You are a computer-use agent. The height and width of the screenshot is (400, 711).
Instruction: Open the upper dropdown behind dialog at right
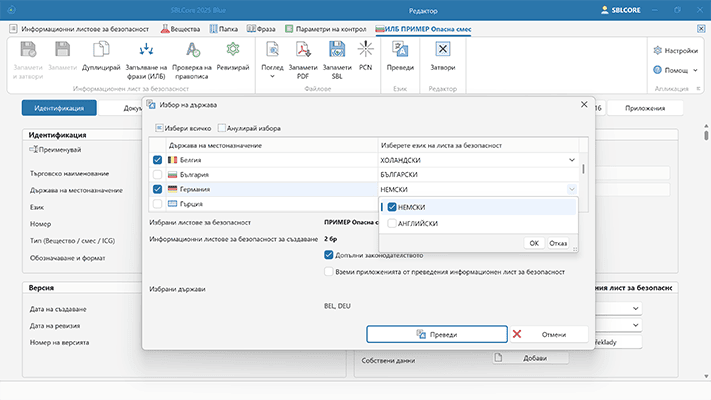(636, 308)
